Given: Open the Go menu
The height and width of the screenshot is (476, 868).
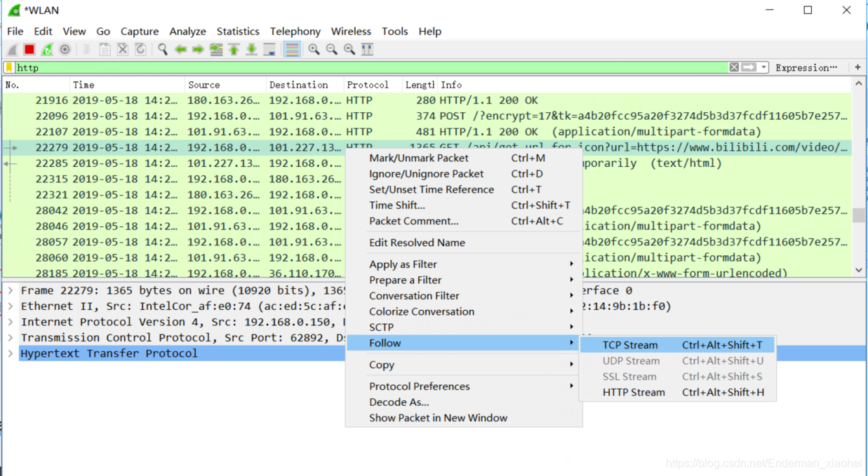Looking at the screenshot, I should click(103, 32).
